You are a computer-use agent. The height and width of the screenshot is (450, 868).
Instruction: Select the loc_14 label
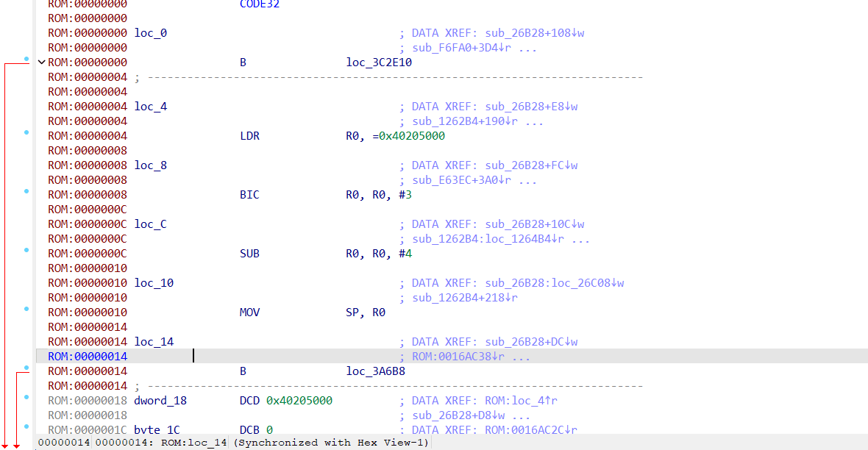coord(154,342)
